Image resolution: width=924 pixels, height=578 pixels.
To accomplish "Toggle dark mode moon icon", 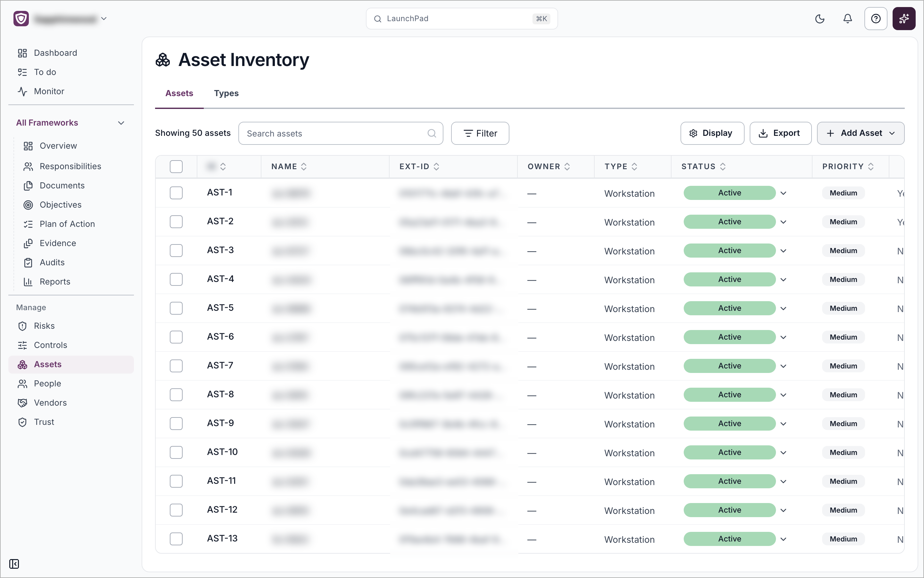I will coord(820,19).
